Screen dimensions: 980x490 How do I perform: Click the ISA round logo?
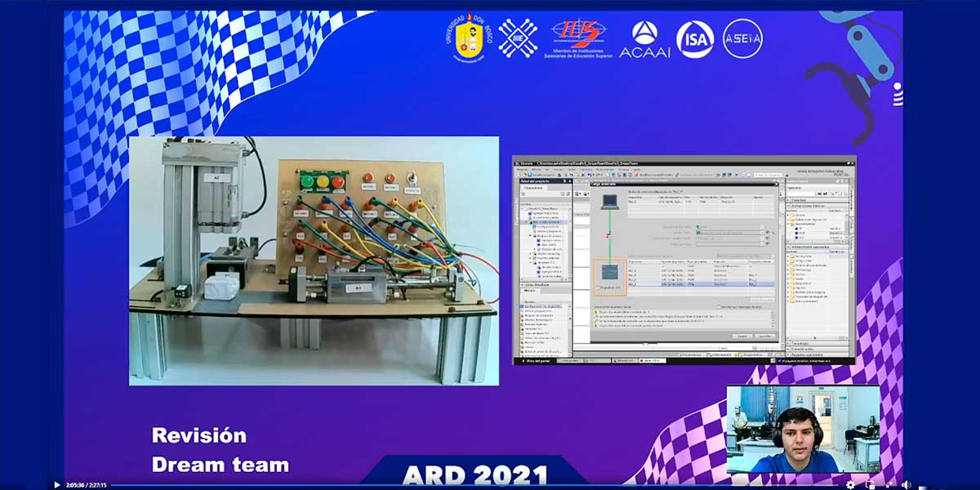coord(695,39)
